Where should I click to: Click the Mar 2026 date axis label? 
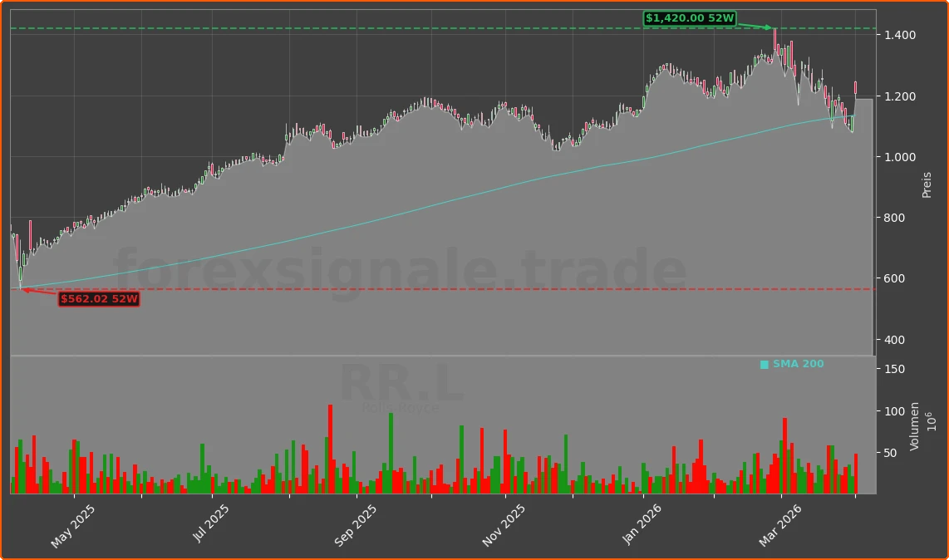point(780,525)
